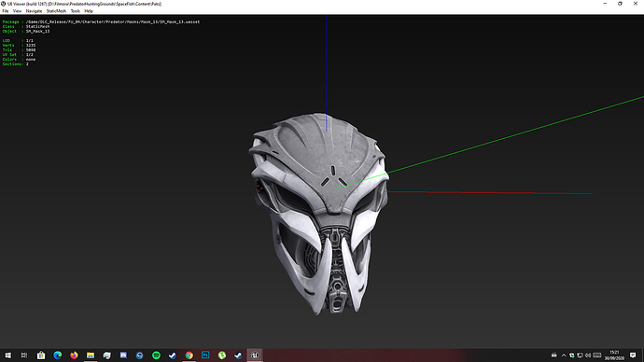Open the Discord taskbar icon
Viewport: 644px width, 362px height.
click(x=123, y=355)
